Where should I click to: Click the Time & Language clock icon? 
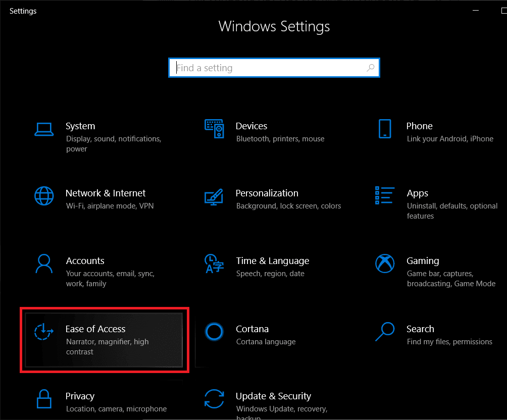click(214, 264)
